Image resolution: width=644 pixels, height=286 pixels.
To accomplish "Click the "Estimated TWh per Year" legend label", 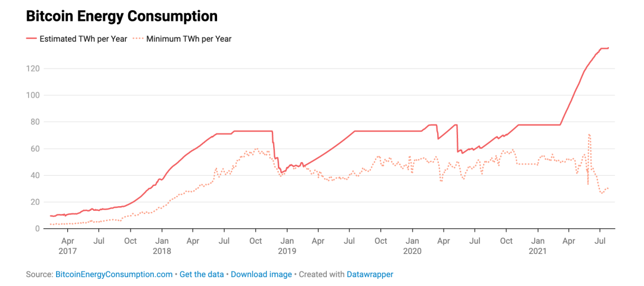I will tap(83, 39).
